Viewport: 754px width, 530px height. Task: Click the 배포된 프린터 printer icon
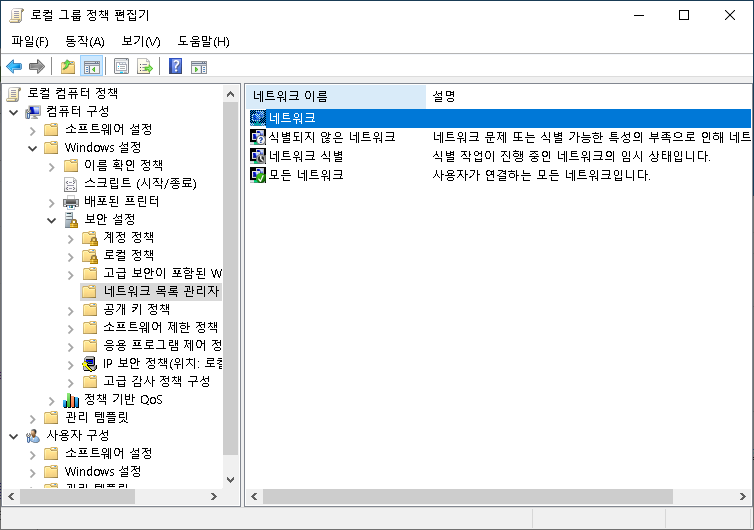(71, 202)
